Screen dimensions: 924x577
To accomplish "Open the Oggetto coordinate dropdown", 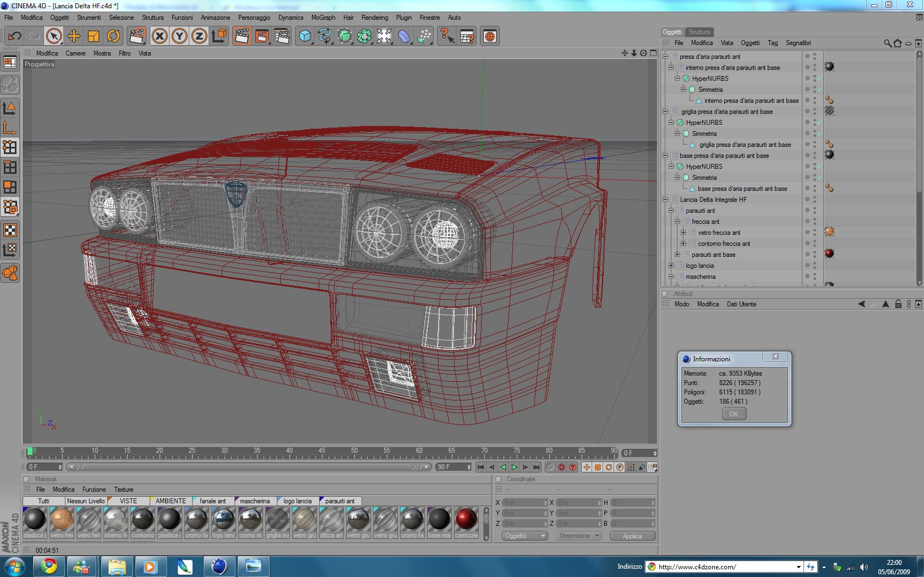I will (524, 536).
